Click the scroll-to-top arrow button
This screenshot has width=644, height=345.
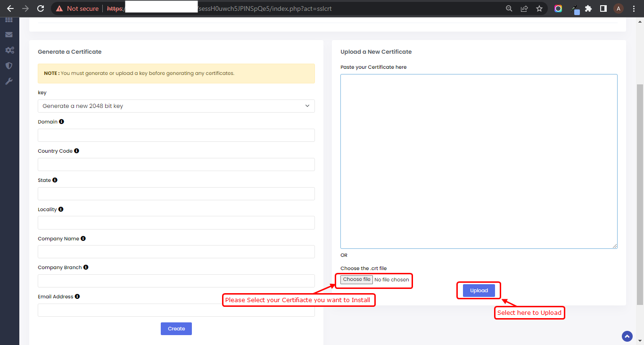click(627, 336)
